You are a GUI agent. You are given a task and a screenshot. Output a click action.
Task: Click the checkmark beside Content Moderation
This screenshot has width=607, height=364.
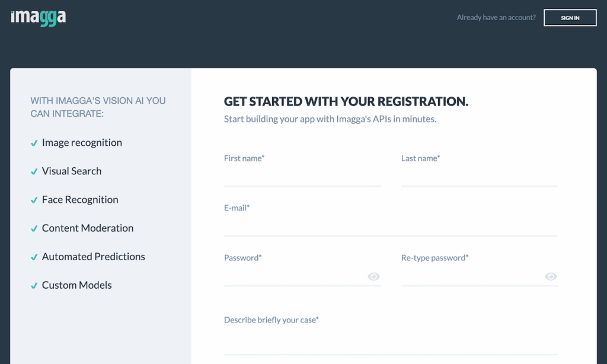coord(34,228)
